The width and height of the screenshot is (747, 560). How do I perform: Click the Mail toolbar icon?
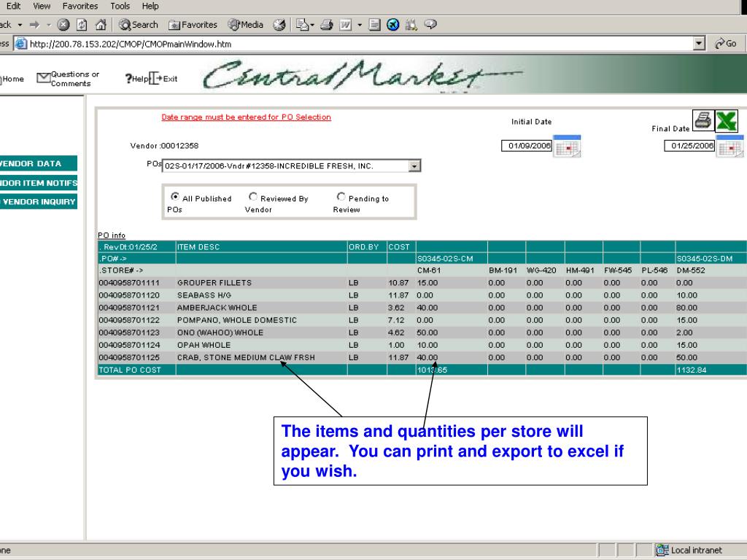pyautogui.click(x=302, y=24)
